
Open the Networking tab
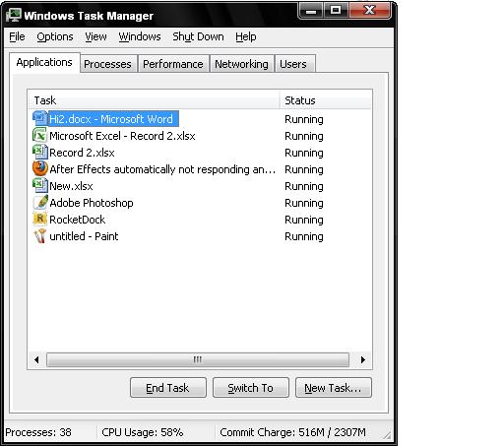pyautogui.click(x=241, y=64)
